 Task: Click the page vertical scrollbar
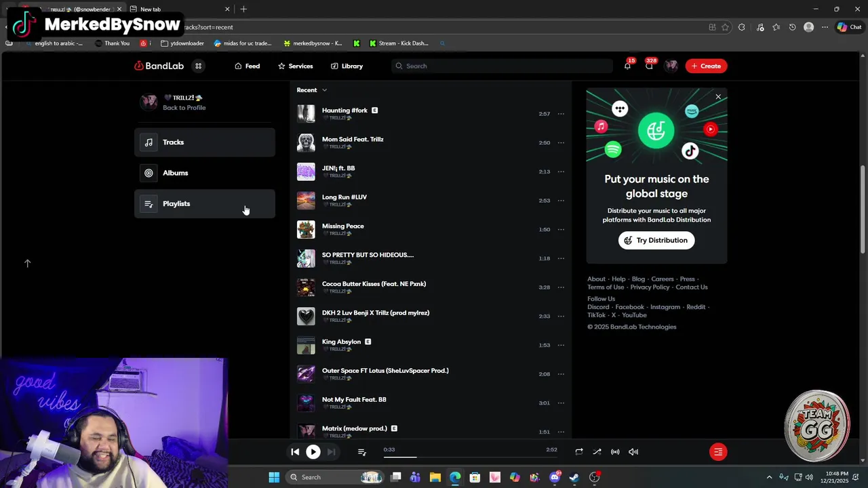click(x=863, y=210)
